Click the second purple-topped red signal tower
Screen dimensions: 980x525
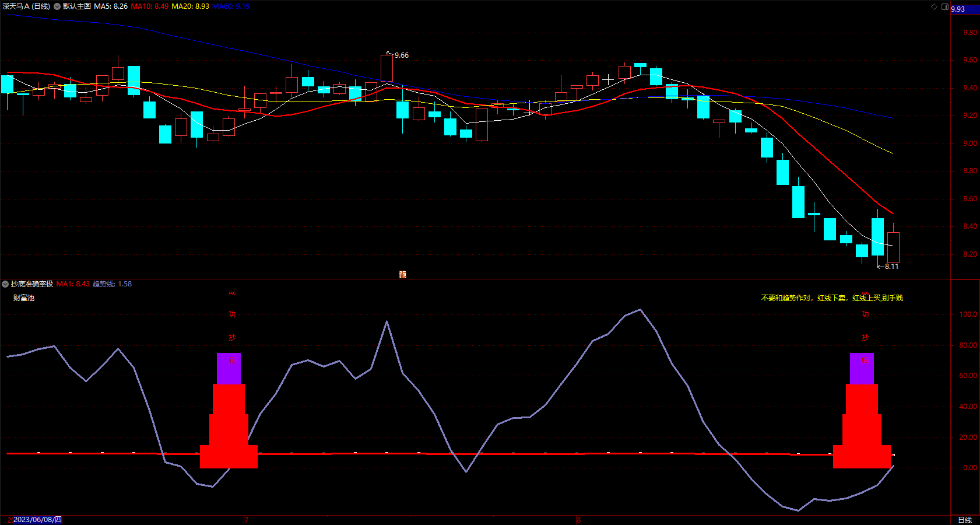coord(862,411)
